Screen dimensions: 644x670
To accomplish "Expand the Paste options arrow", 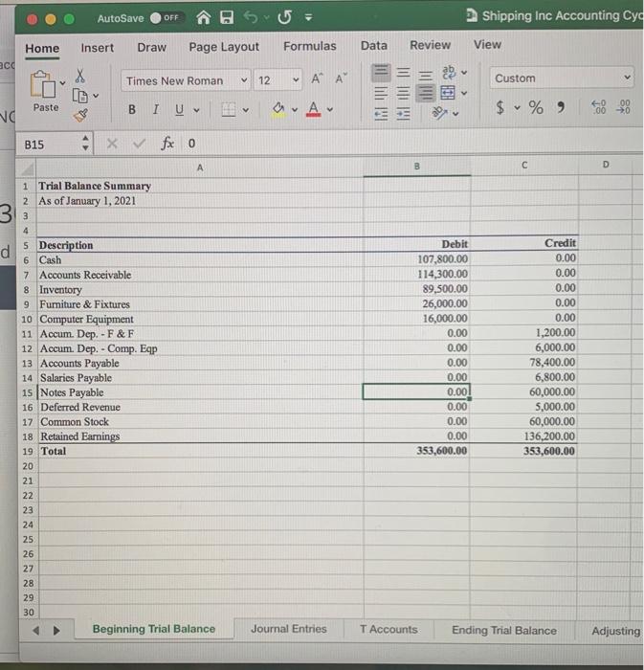I will (63, 83).
